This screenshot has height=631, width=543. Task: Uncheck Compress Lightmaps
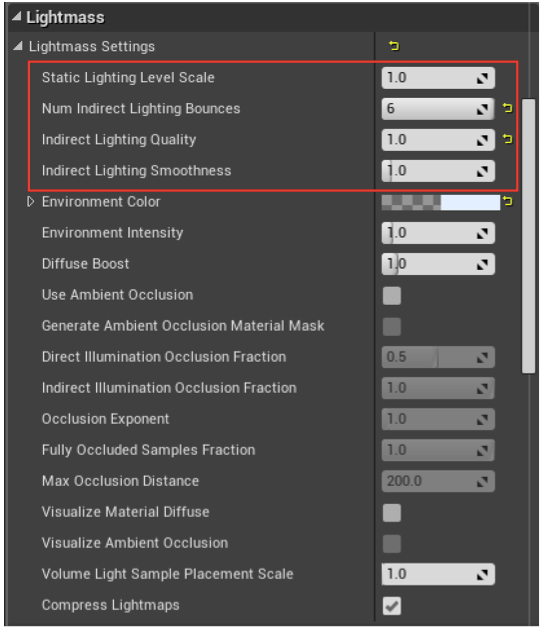pyautogui.click(x=392, y=606)
